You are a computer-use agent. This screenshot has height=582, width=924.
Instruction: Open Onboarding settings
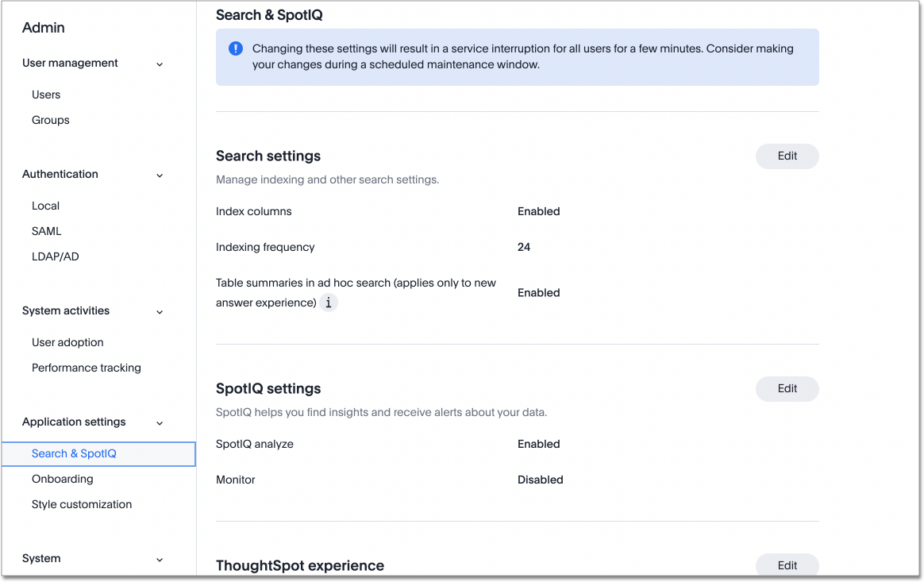[x=62, y=479]
